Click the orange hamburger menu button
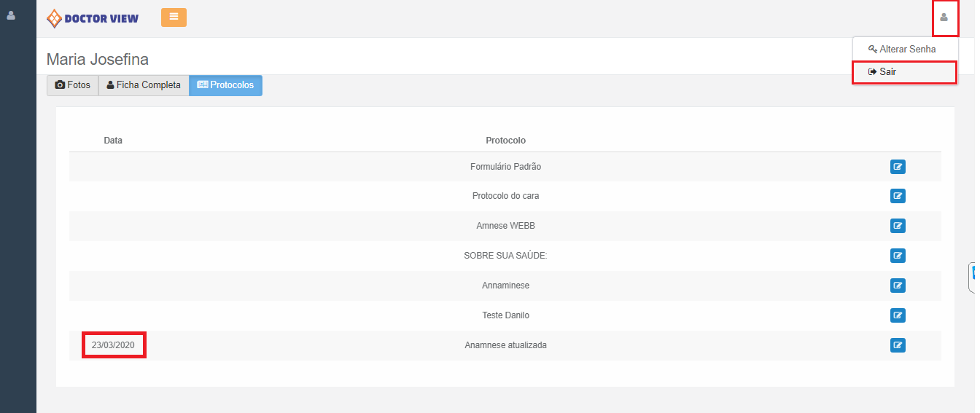Viewport: 980px width, 413px height. click(x=174, y=17)
